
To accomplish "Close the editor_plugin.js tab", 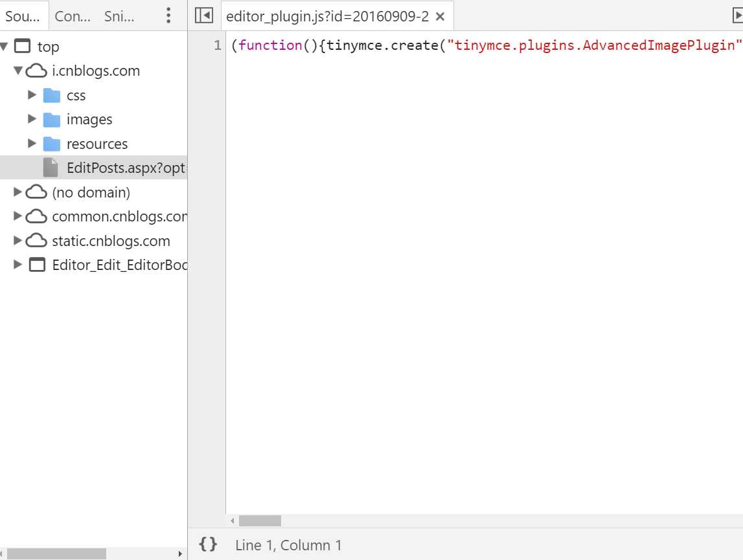I will click(440, 17).
